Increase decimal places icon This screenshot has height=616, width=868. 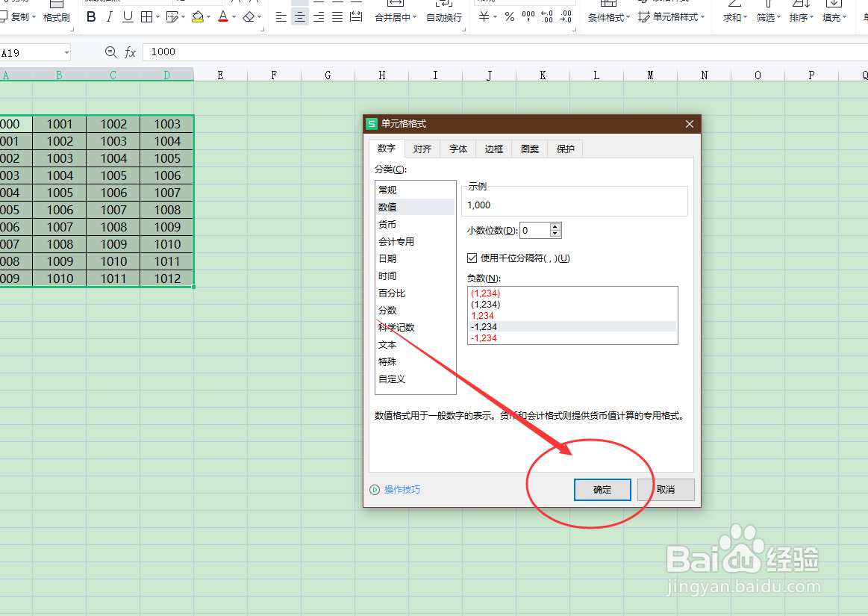tap(547, 16)
